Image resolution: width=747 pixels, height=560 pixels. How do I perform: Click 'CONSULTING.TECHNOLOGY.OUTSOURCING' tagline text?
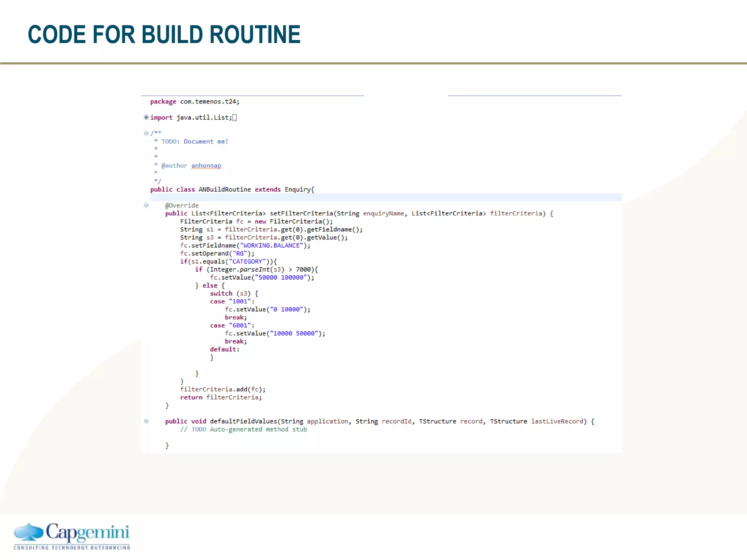tap(72, 548)
